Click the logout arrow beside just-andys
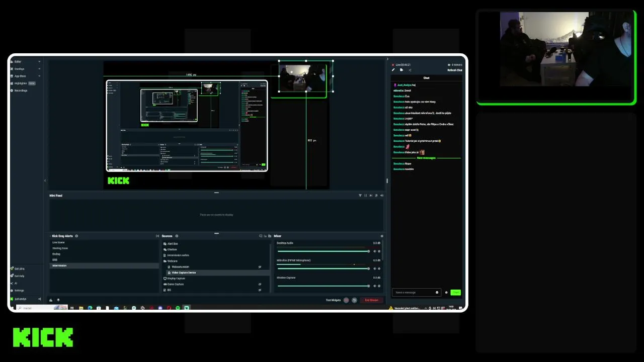Image resolution: width=644 pixels, height=362 pixels. [39, 299]
